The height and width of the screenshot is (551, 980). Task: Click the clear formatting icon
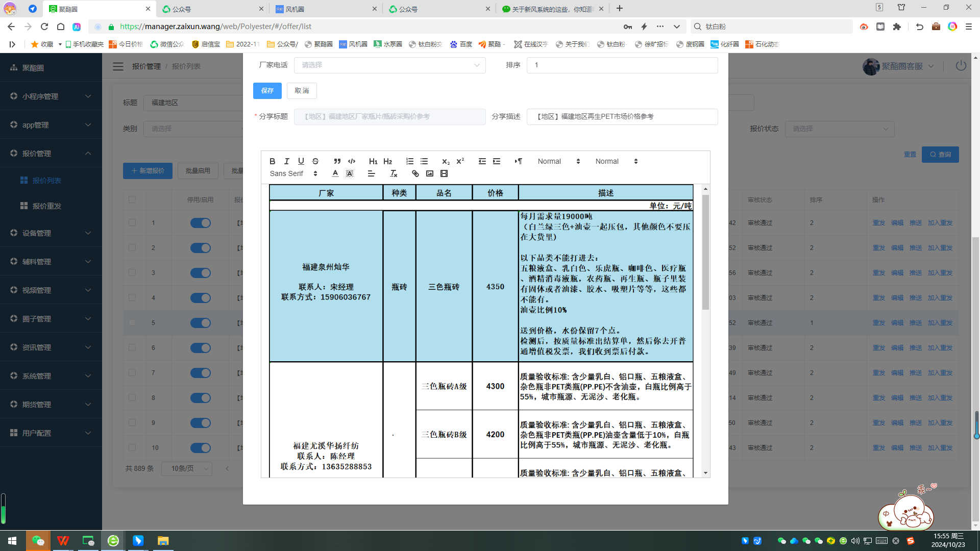tap(394, 174)
